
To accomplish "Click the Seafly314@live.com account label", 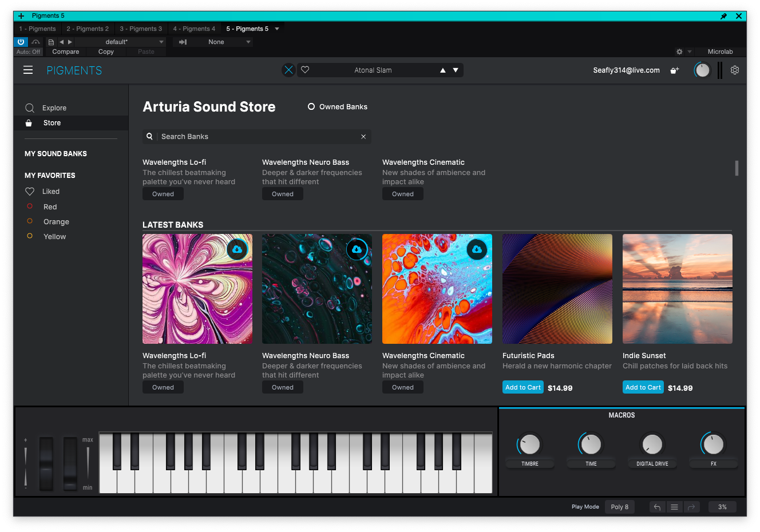I will (x=626, y=70).
